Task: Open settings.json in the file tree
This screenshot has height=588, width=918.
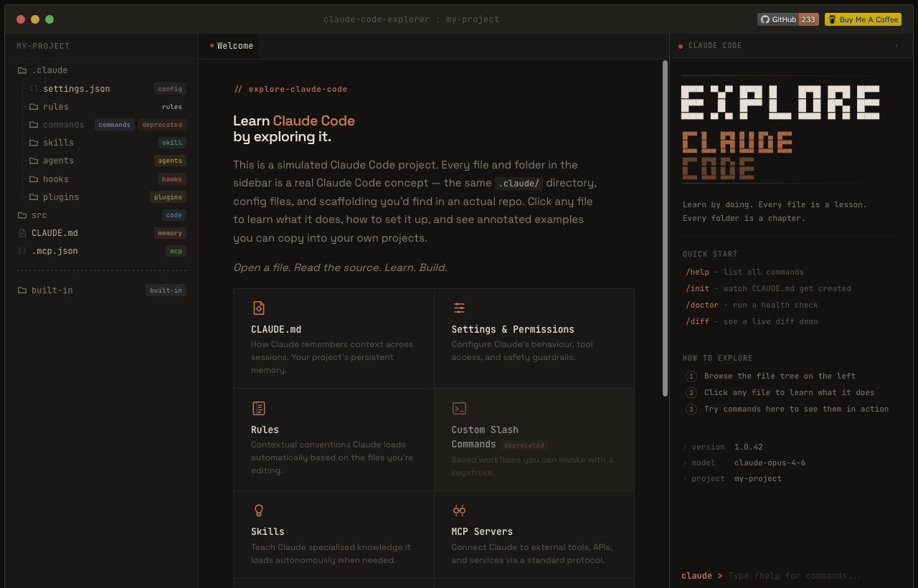Action: tap(101, 89)
